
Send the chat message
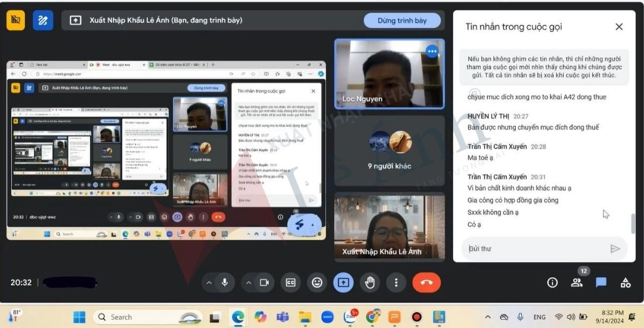pos(615,248)
